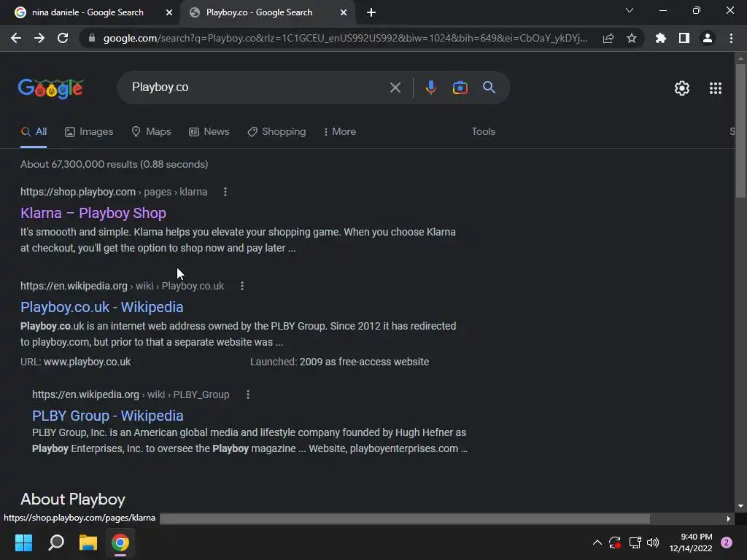Image resolution: width=747 pixels, height=560 pixels.
Task: Click the horizontal scrollbar right arrow
Action: coord(729,518)
